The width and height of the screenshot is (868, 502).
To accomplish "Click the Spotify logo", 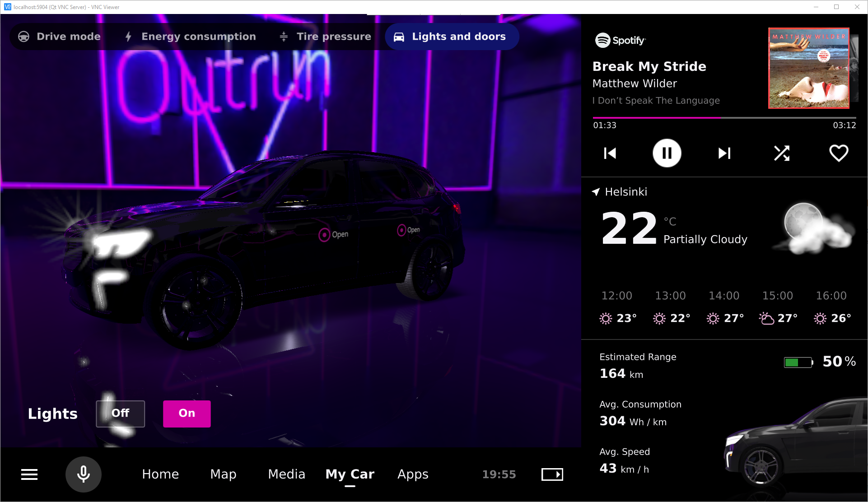I will tap(620, 41).
